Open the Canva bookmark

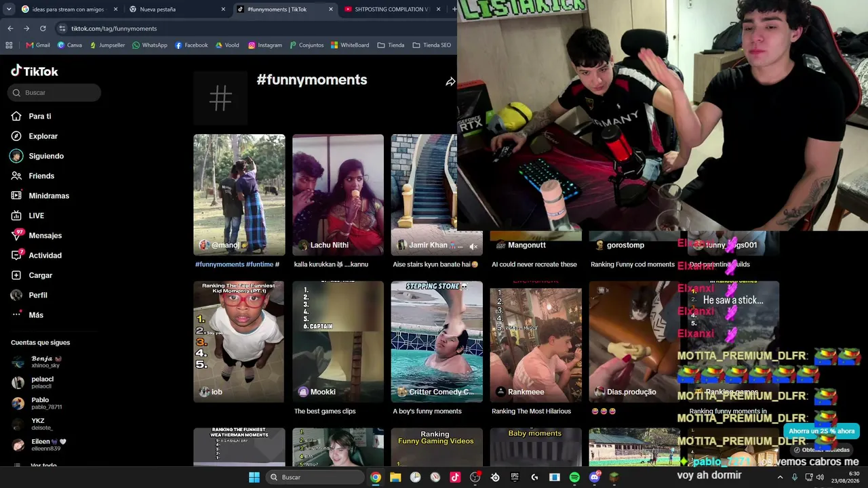(70, 45)
